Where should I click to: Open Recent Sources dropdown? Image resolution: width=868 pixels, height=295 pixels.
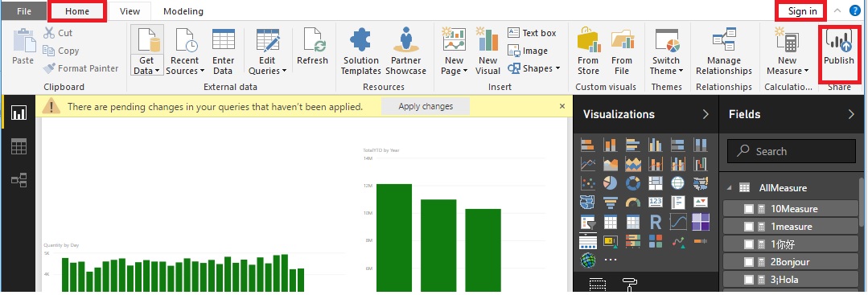tap(185, 51)
